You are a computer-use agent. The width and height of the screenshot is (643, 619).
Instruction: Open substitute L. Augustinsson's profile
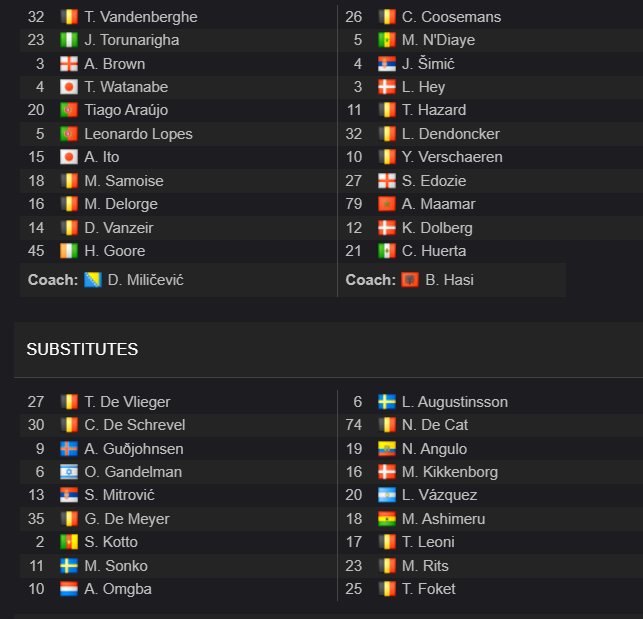[x=455, y=402]
